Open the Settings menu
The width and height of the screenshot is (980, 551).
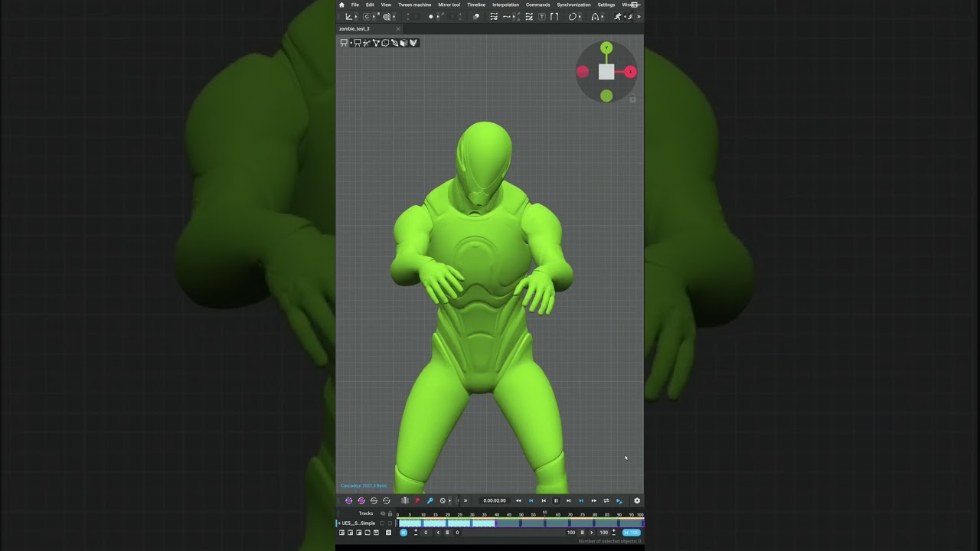coord(606,5)
